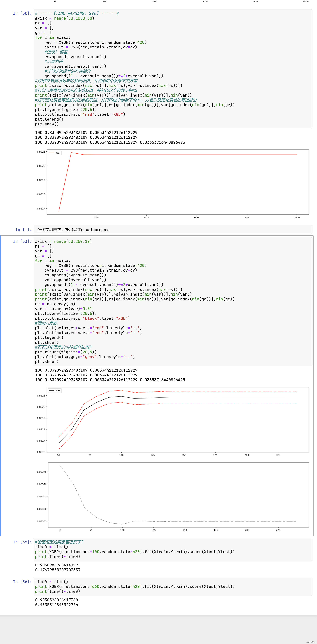Click the output time 0.4335312843322754
This screenshot has height=644, width=317.
point(57,605)
